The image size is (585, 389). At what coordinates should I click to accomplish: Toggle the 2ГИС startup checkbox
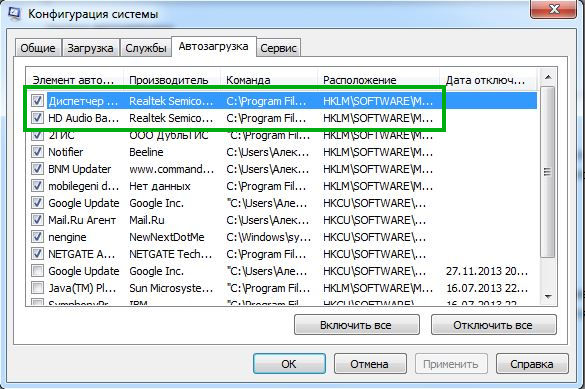pyautogui.click(x=37, y=135)
